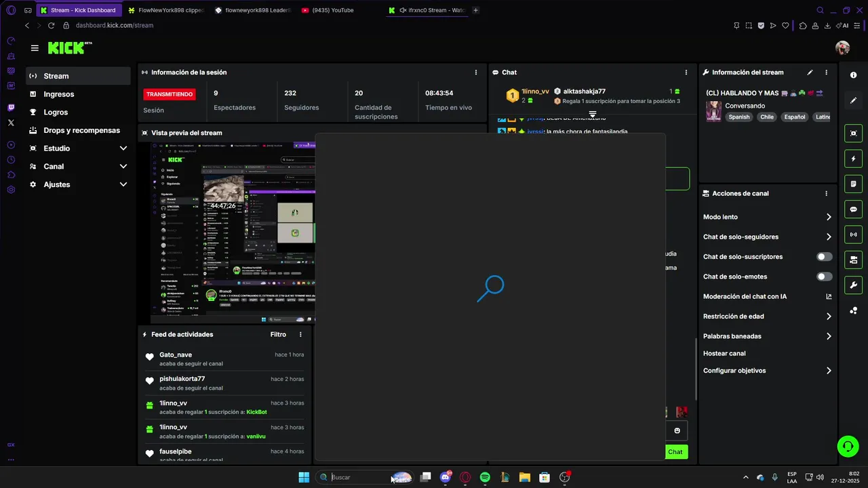Open the Feed de actividades three-dot menu
The height and width of the screenshot is (488, 868).
coord(300,335)
